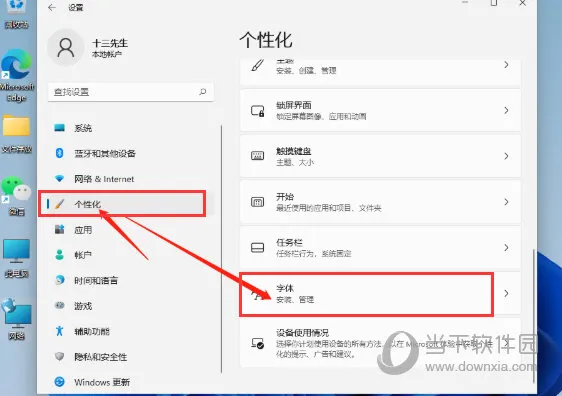Click the 个性化 page heading
Viewport: 562px width, 396px height.
coord(266,40)
